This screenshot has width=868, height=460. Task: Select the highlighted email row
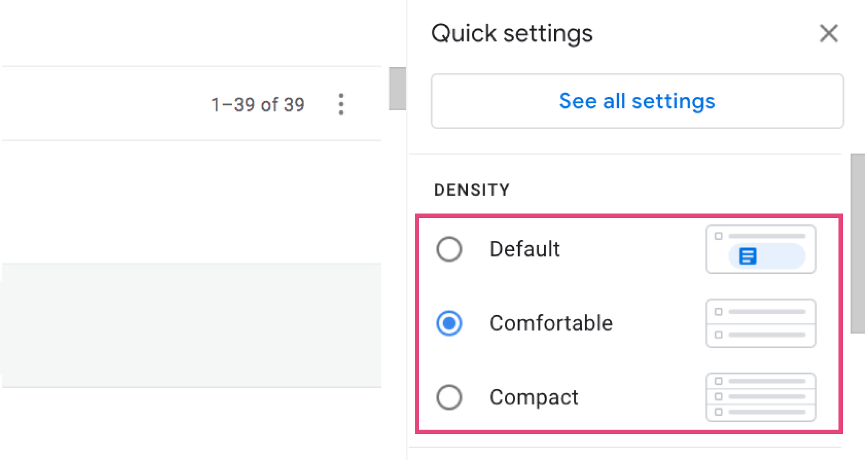tap(191, 323)
